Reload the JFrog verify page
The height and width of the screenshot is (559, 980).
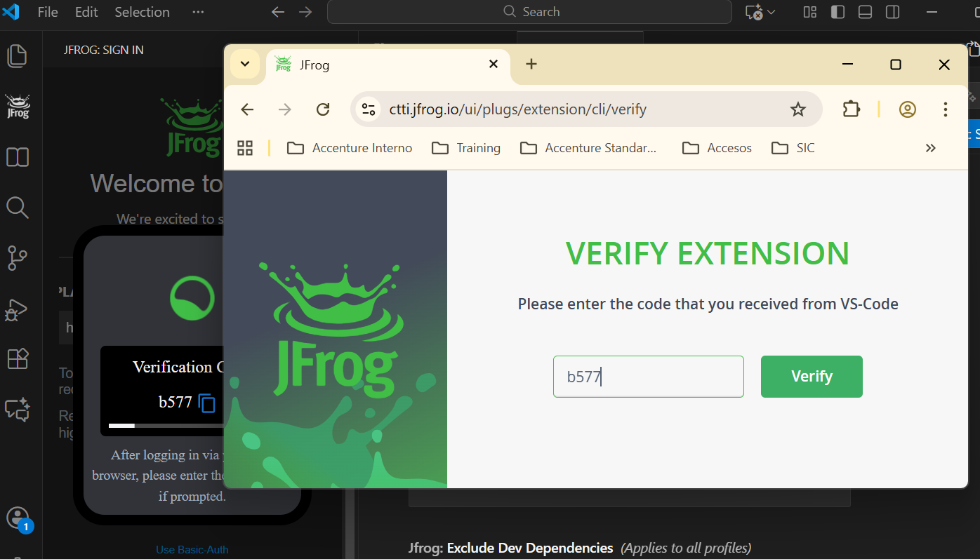pos(322,109)
